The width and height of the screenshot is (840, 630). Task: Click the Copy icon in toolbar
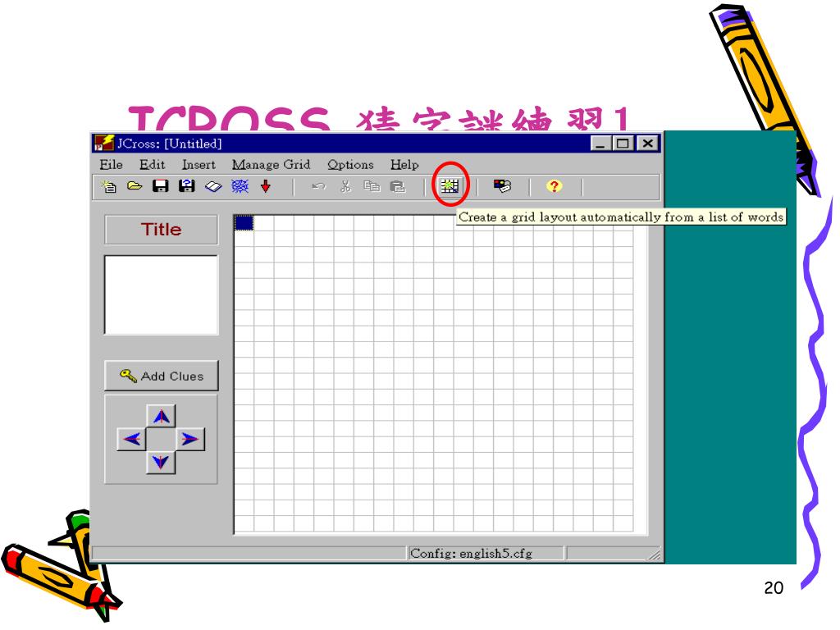point(372,186)
